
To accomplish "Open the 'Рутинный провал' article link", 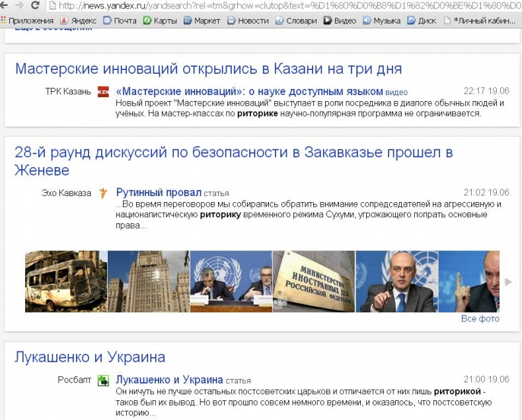I will 159,193.
